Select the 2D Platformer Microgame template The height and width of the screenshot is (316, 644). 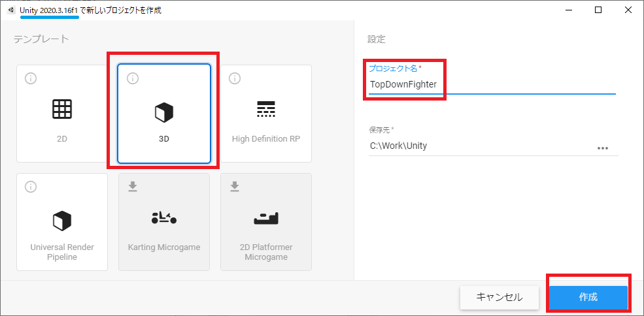pyautogui.click(x=265, y=221)
